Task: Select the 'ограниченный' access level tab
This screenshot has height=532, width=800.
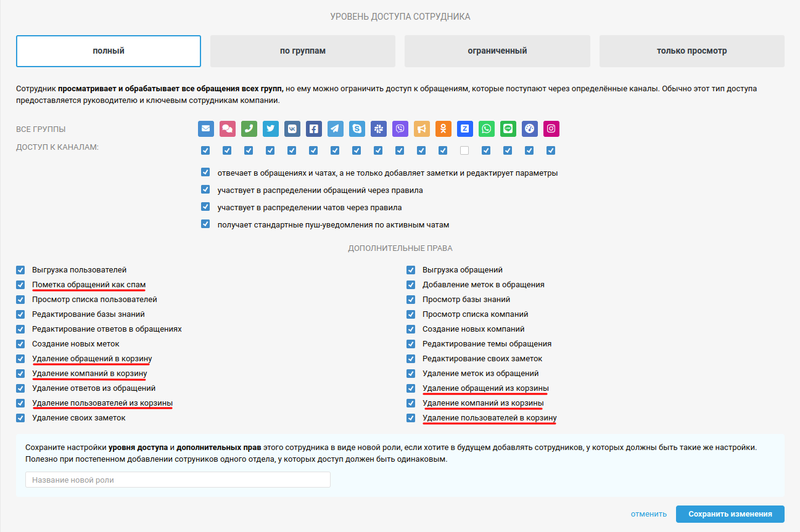Action: click(497, 51)
